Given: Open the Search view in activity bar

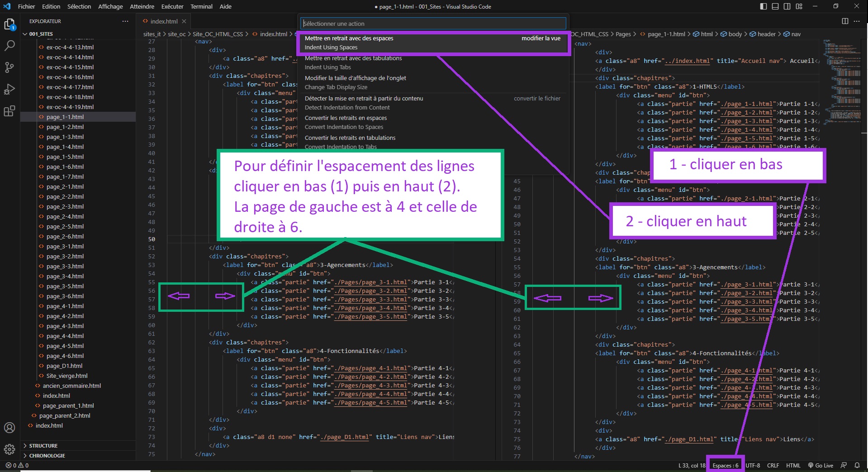Looking at the screenshot, I should click(9, 45).
